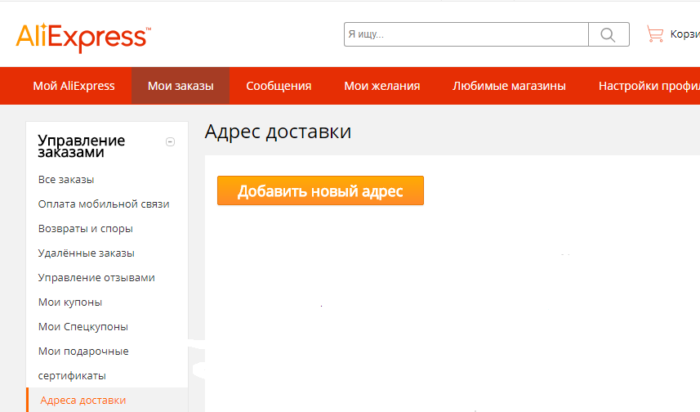Go to Мои купоны
Image resolution: width=700 pixels, height=412 pixels.
coord(70,302)
